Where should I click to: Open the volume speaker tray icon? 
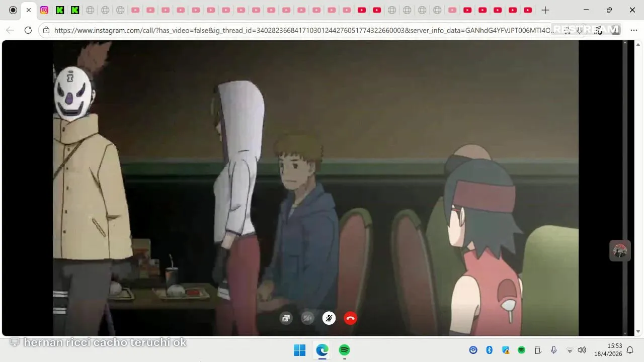coord(582,350)
